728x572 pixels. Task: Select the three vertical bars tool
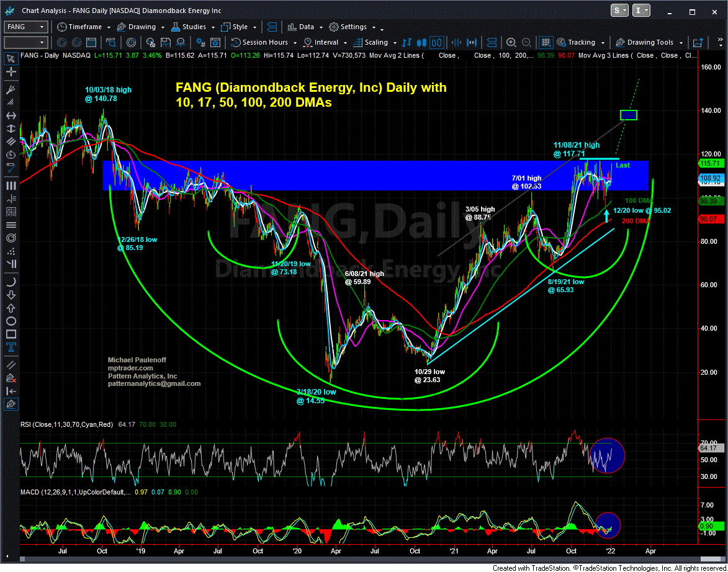click(10, 185)
